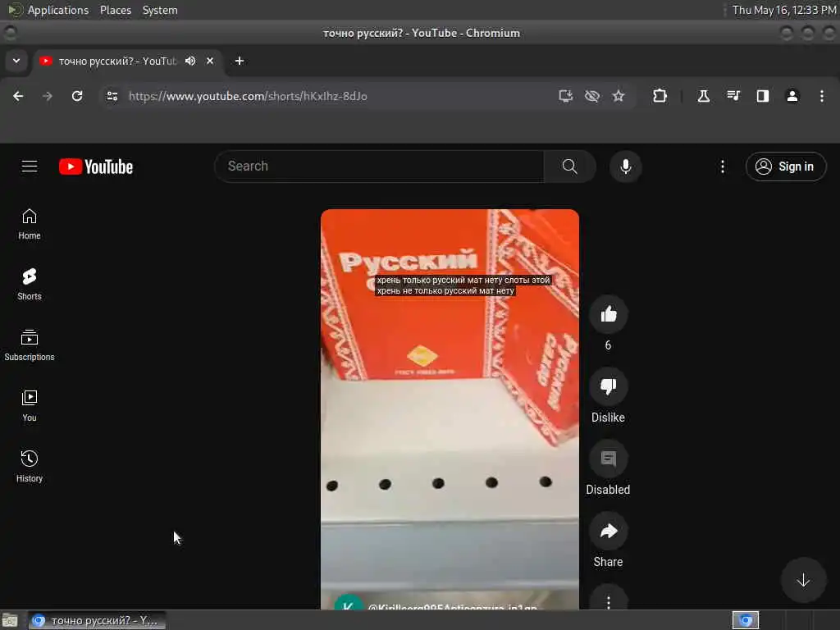Open the channel avatar below the video

click(x=348, y=603)
